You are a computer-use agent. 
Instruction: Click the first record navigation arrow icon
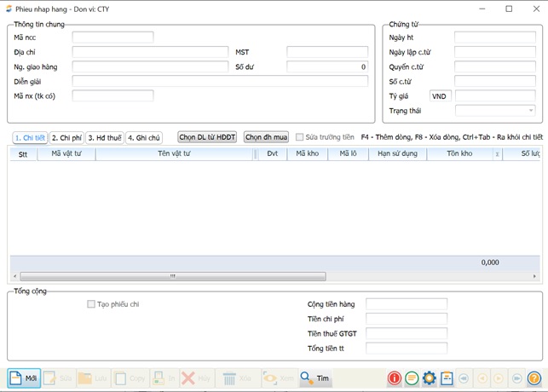tap(464, 378)
